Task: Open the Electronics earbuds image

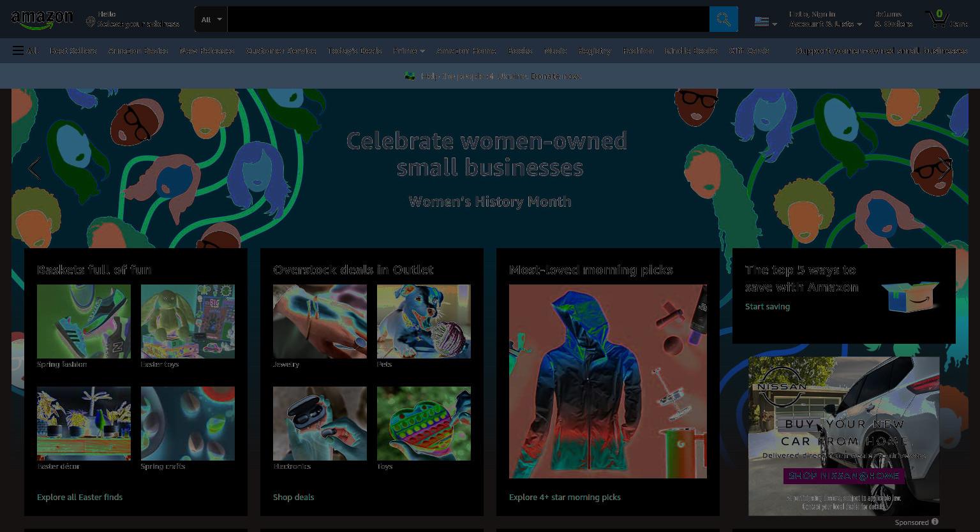Action: click(320, 424)
